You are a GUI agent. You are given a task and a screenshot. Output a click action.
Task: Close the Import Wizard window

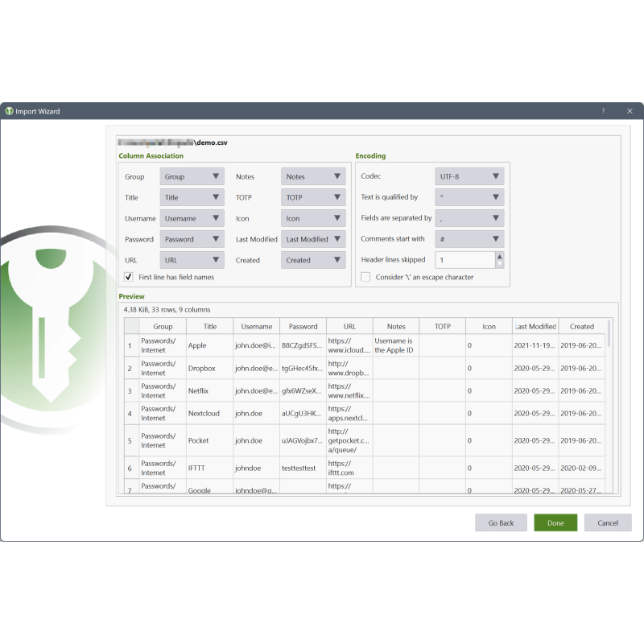click(x=630, y=111)
